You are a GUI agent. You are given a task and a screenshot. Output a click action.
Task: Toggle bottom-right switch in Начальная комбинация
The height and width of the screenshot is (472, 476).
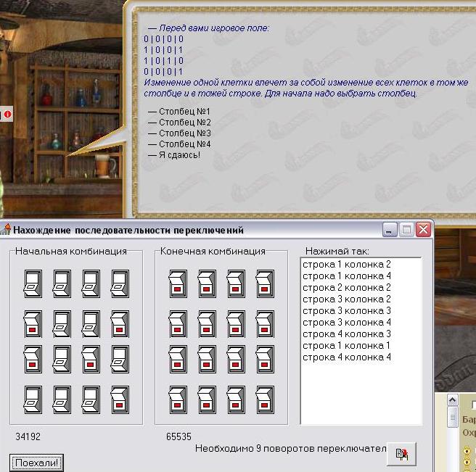[x=120, y=399]
